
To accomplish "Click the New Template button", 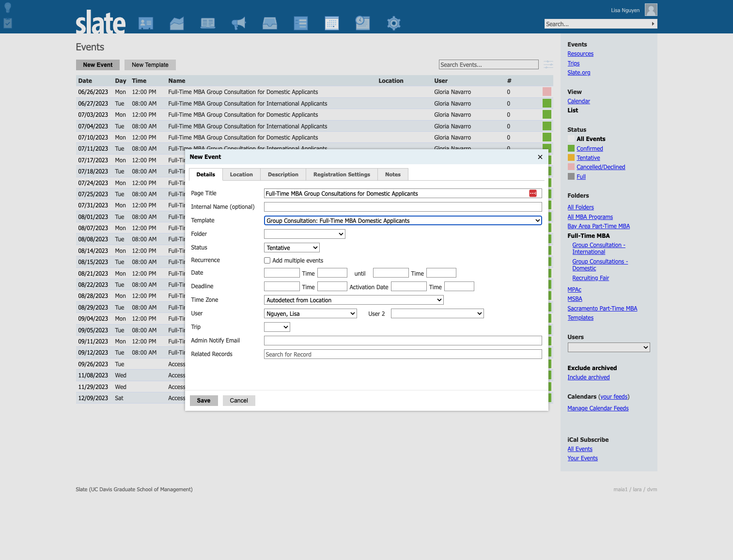I will click(150, 65).
